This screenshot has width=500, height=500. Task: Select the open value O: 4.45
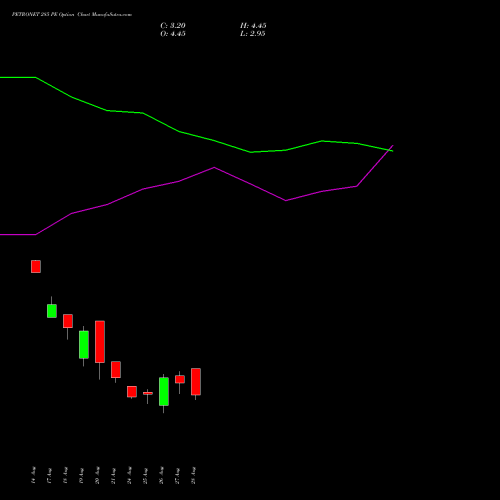[x=173, y=34]
